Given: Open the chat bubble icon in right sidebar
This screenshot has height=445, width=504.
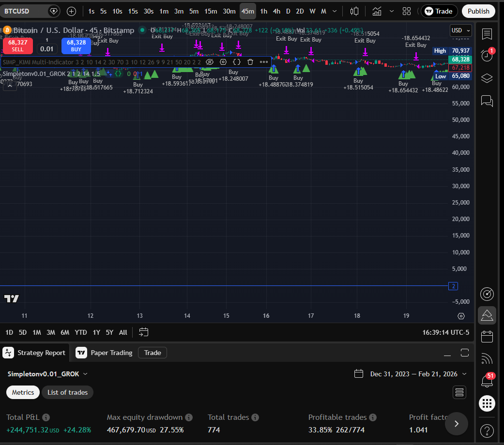Looking at the screenshot, I should point(487,101).
